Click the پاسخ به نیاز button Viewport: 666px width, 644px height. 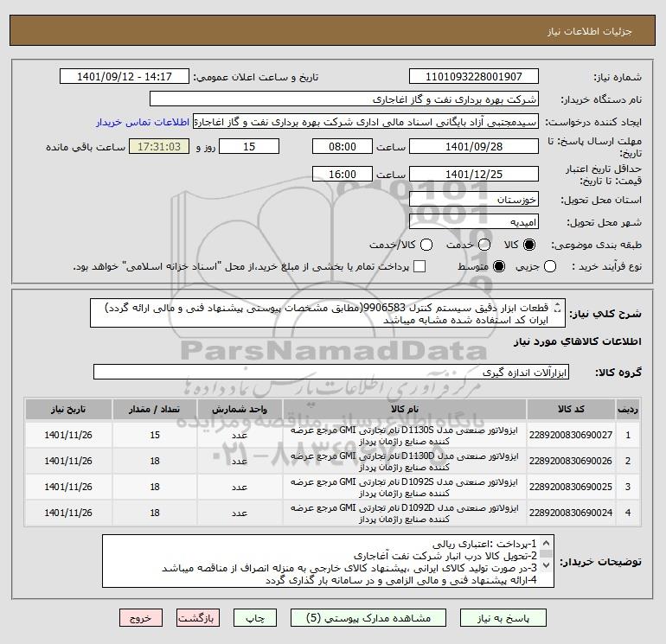pyautogui.click(x=503, y=618)
